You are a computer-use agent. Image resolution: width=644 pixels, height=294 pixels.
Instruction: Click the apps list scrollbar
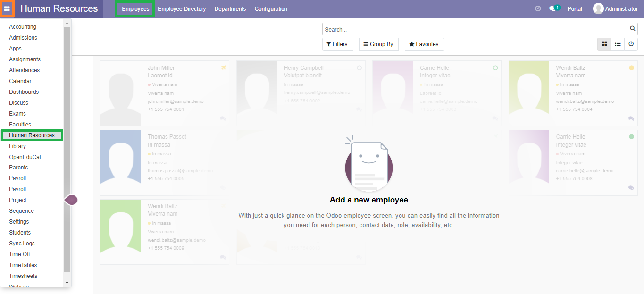[67, 149]
